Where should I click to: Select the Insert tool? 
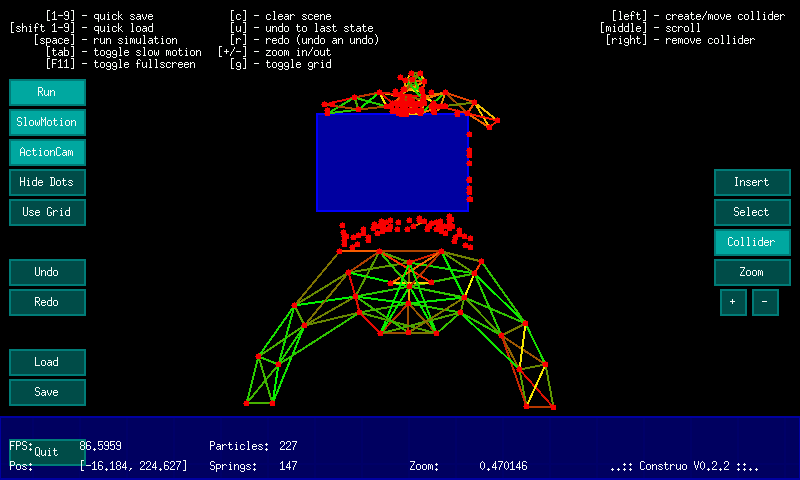click(x=751, y=182)
